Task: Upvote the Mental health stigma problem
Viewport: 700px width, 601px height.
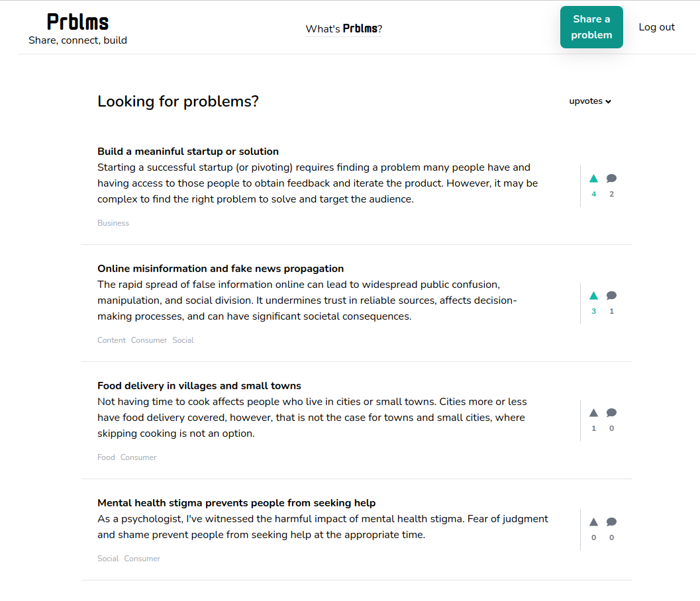Action: click(593, 522)
